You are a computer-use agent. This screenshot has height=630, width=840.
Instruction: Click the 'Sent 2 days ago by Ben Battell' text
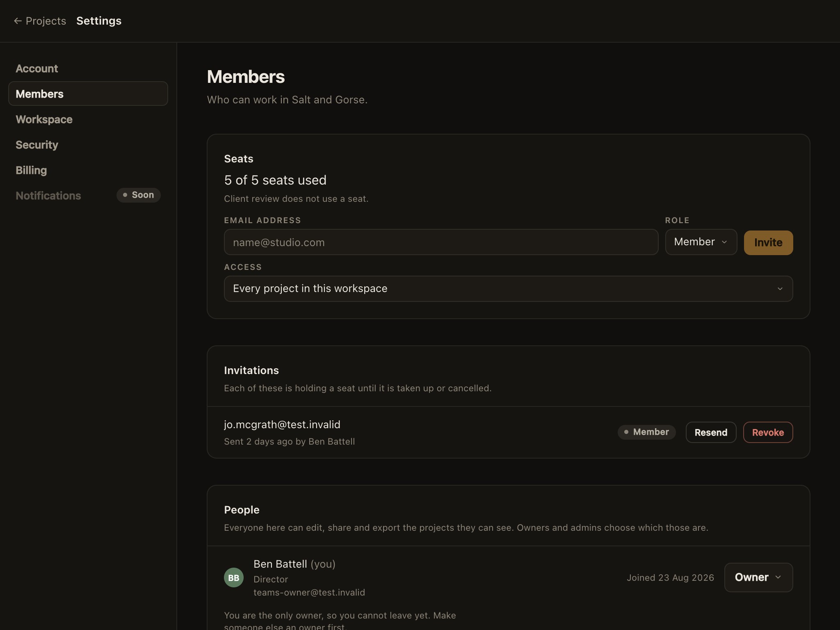pyautogui.click(x=290, y=442)
